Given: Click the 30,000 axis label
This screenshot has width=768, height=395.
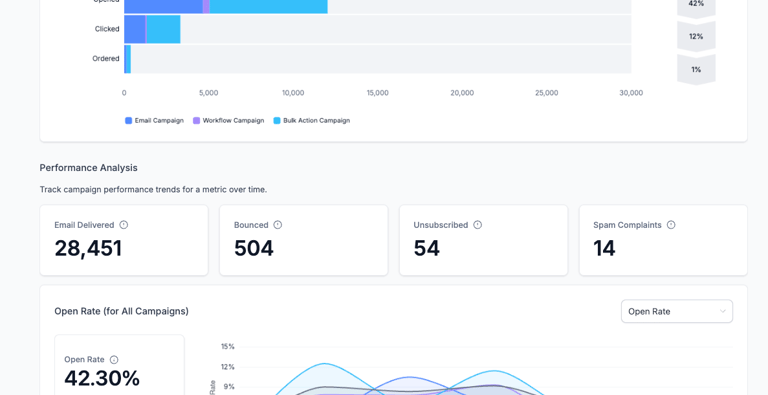Looking at the screenshot, I should [x=631, y=93].
